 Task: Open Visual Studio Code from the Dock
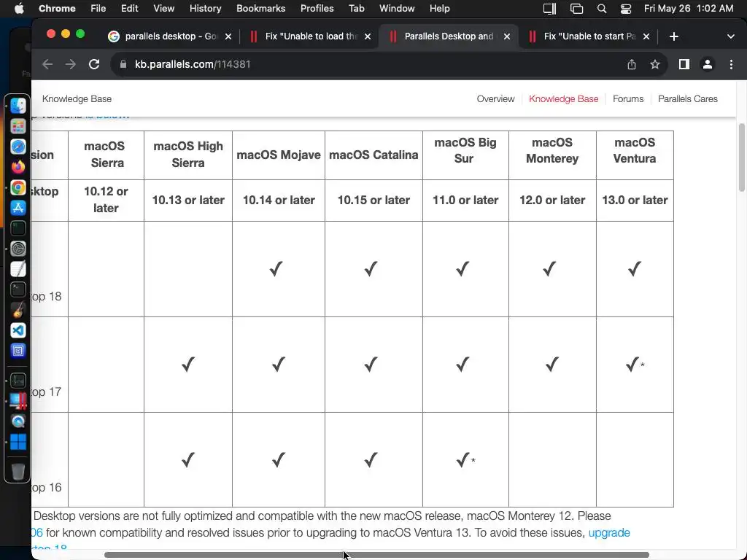18,330
